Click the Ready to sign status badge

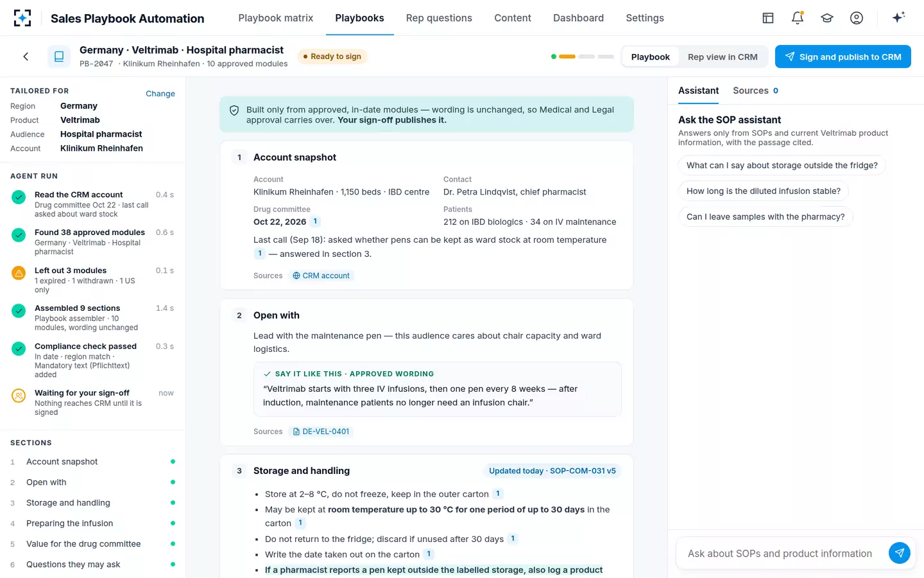(x=332, y=57)
